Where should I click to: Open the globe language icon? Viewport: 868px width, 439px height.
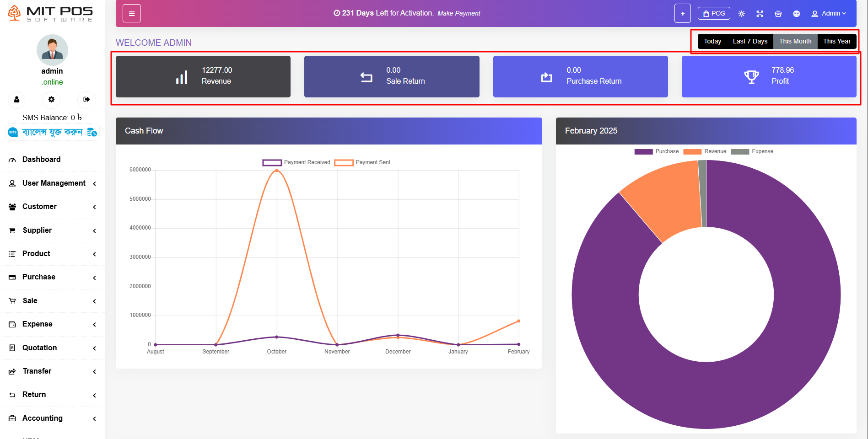click(x=796, y=14)
